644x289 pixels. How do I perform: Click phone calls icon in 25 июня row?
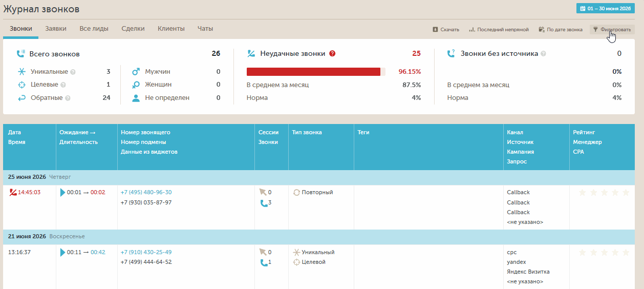click(x=264, y=203)
